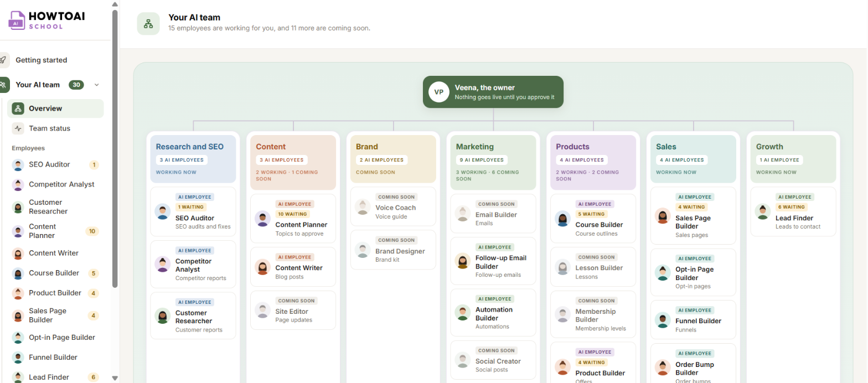Click the Getting started rocket icon
Viewport: 868px width, 383px height.
[3, 60]
